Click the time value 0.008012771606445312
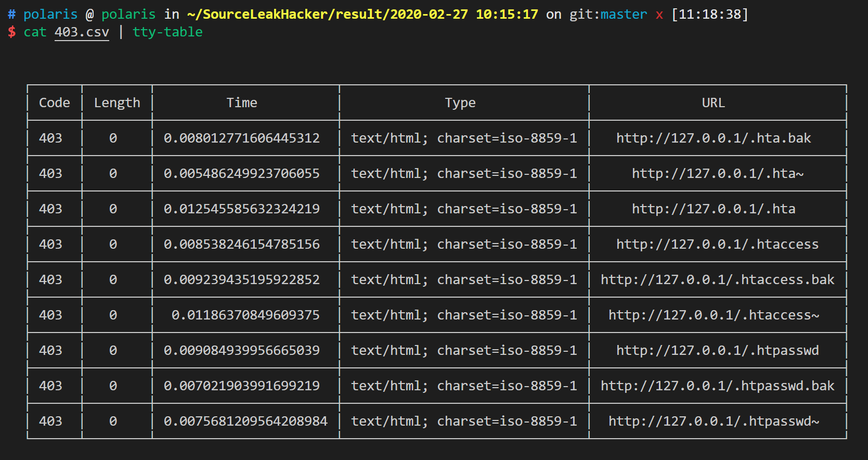This screenshot has width=868, height=460. point(242,138)
